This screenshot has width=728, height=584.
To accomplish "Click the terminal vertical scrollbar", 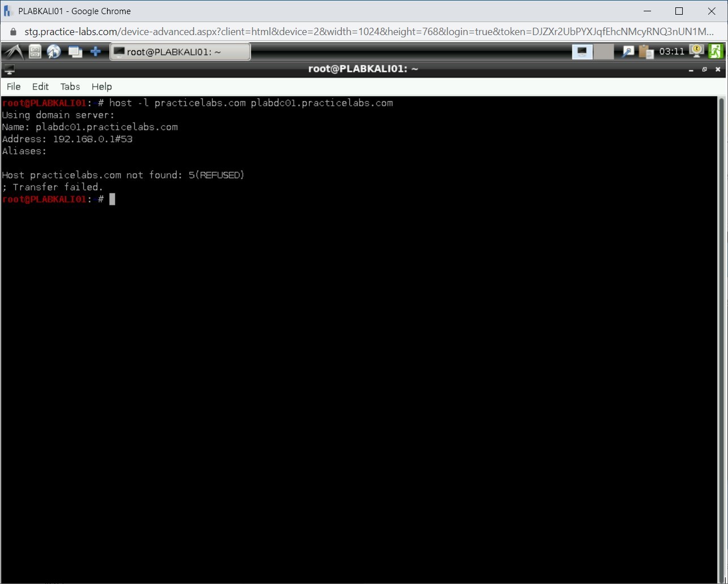I will pos(721,340).
